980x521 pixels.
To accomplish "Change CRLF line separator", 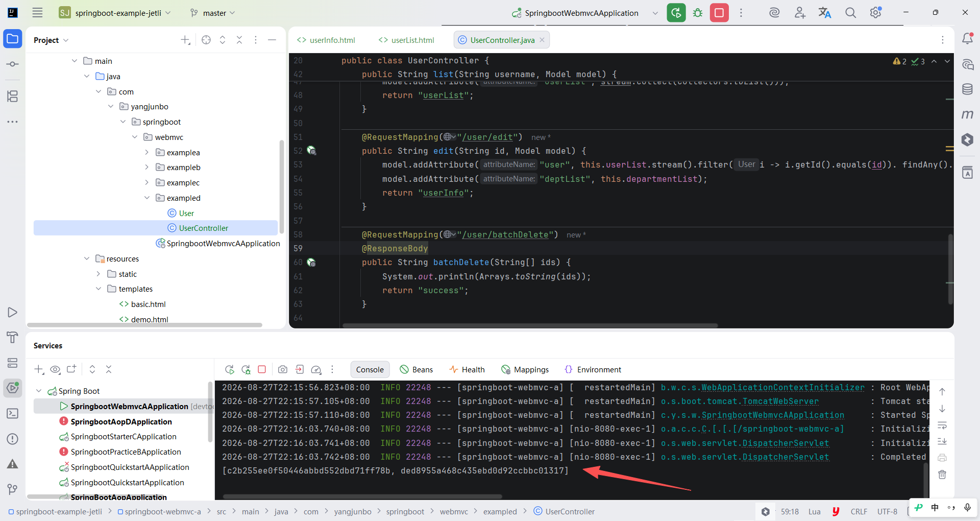I will [x=859, y=511].
